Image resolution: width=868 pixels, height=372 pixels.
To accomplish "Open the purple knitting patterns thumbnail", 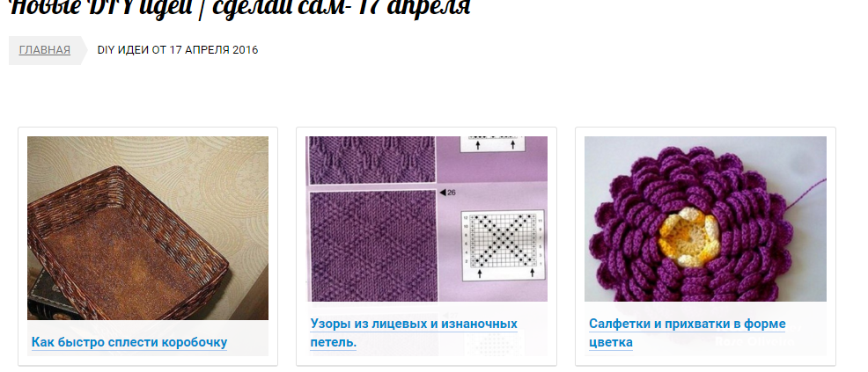I will click(426, 219).
